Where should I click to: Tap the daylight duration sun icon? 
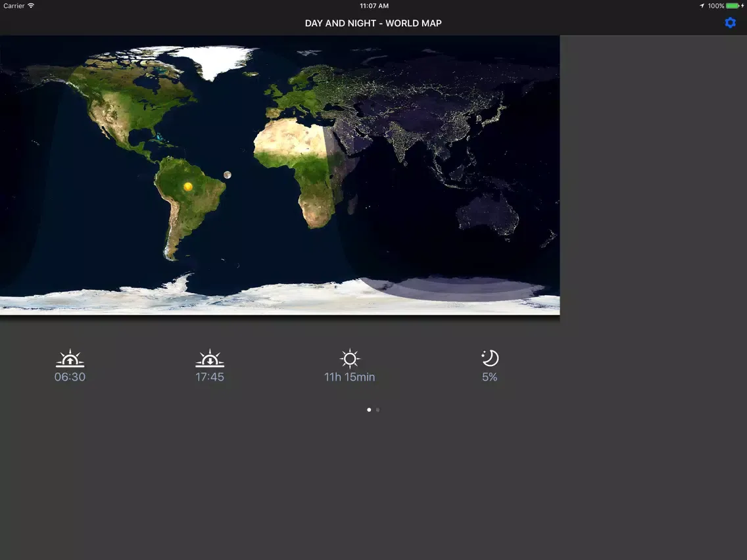coord(350,358)
